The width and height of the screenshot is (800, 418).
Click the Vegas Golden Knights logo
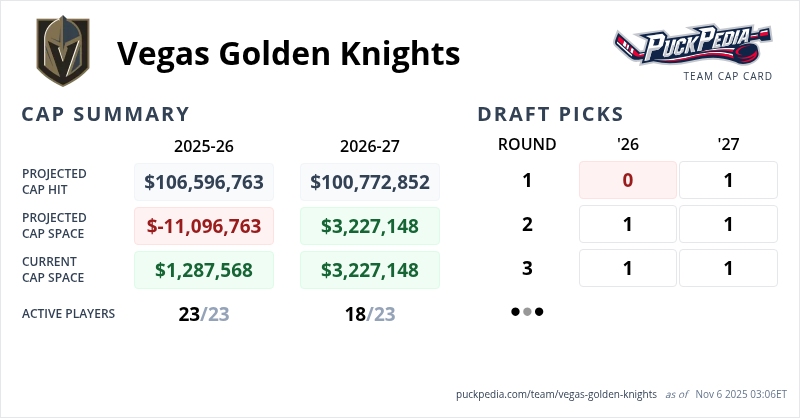(x=64, y=50)
